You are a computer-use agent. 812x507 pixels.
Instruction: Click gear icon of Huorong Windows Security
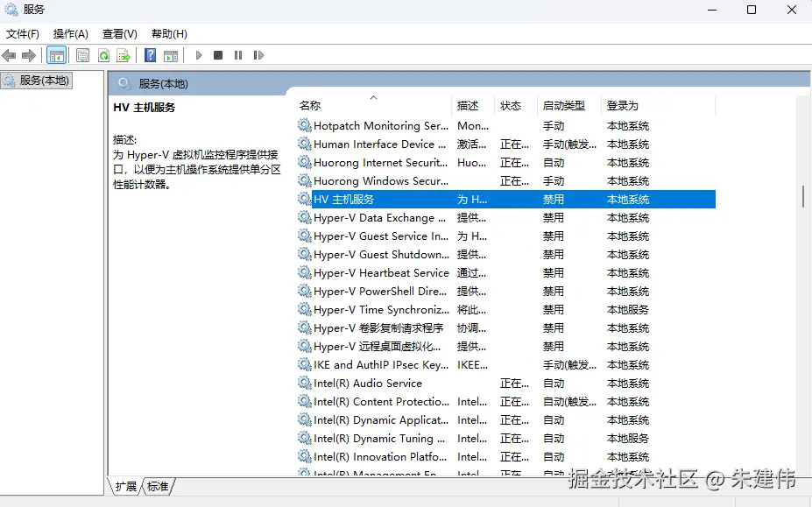coord(305,180)
